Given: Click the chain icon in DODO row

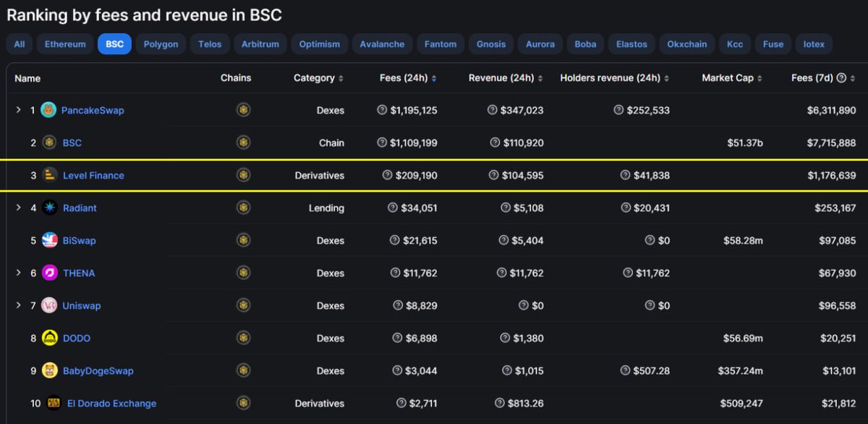Looking at the screenshot, I should pyautogui.click(x=244, y=338).
